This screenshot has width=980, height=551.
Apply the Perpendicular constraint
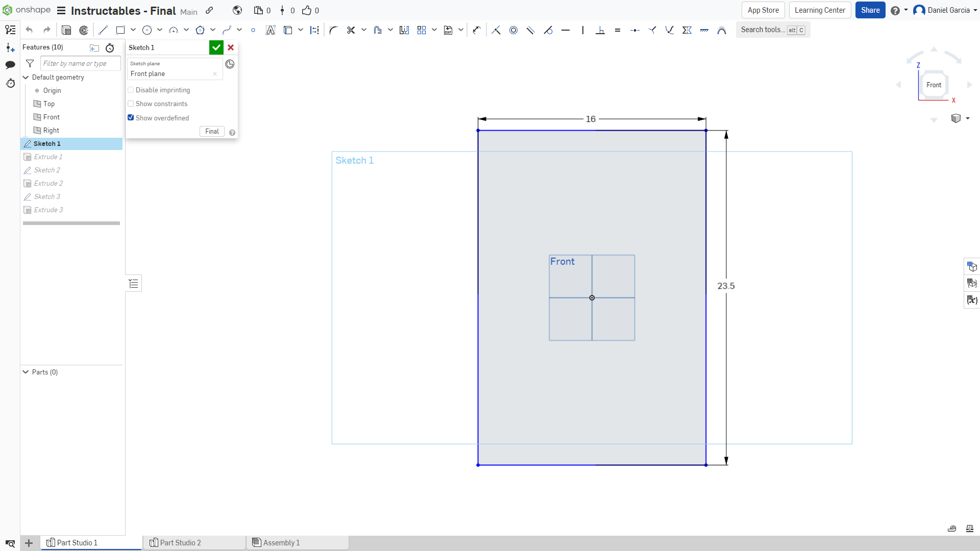point(600,30)
